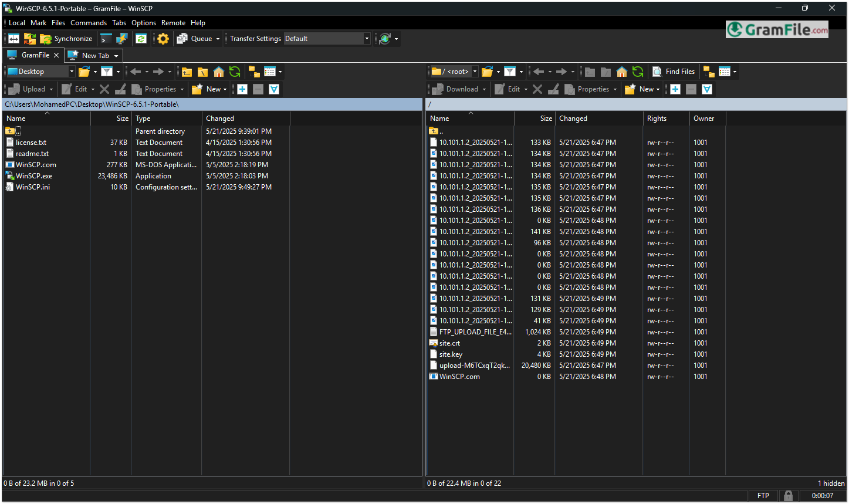Open the Options menu

click(x=144, y=23)
